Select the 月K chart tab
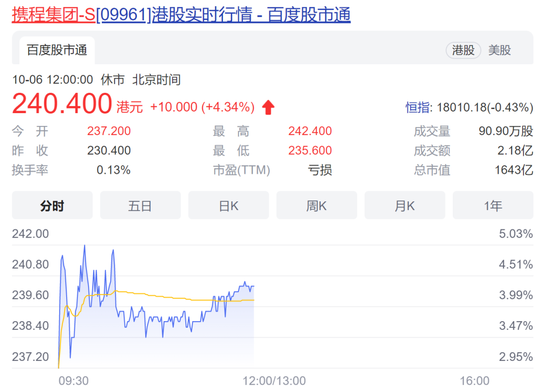550x392 pixels. [x=405, y=205]
